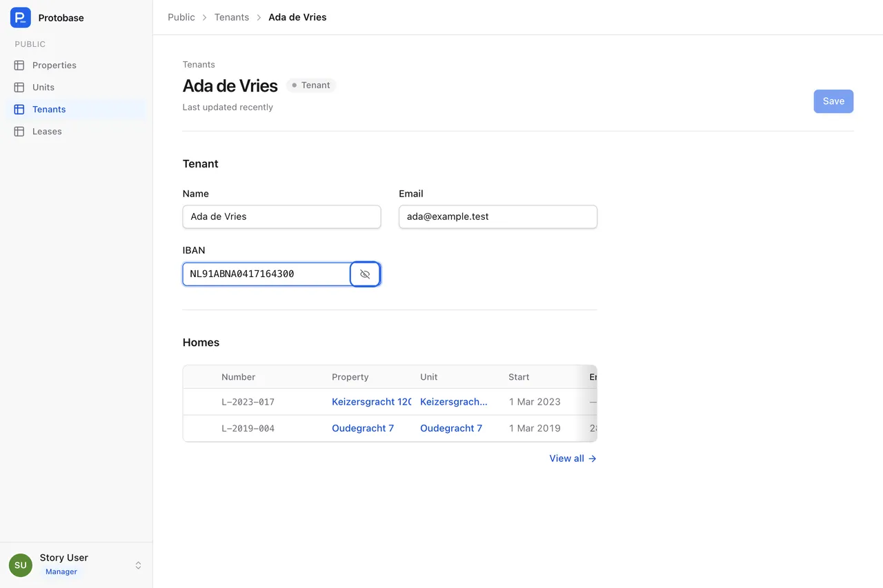Click the Save button
Image resolution: width=883 pixels, height=588 pixels.
[x=833, y=101]
